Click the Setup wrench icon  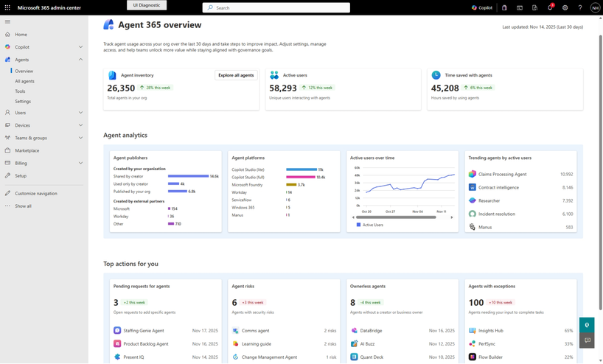coord(7,175)
